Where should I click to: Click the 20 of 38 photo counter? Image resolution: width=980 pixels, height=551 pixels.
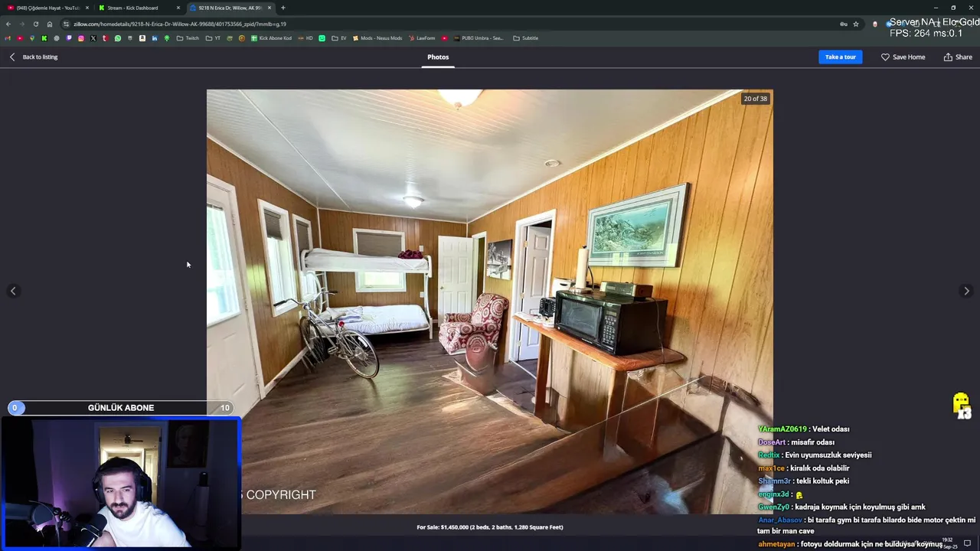pos(755,99)
